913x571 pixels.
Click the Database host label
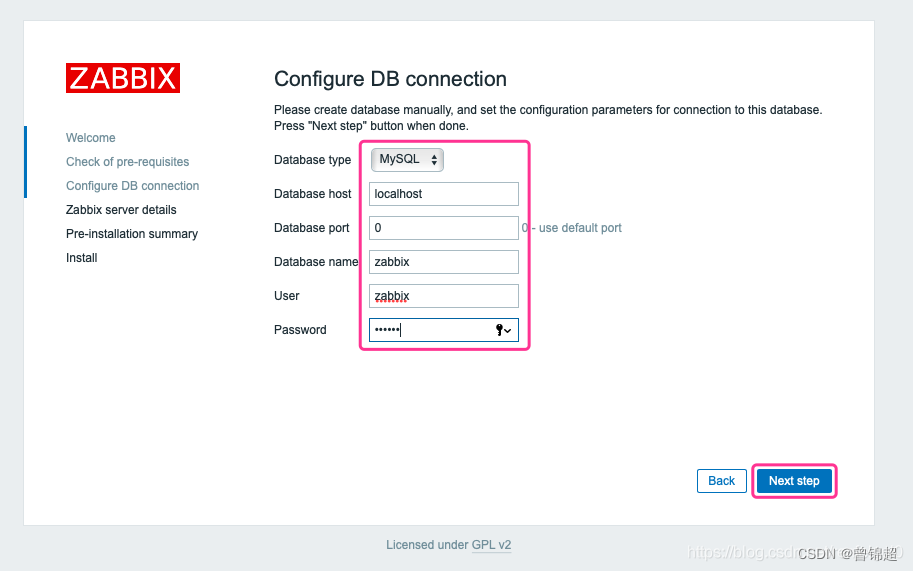click(x=312, y=194)
